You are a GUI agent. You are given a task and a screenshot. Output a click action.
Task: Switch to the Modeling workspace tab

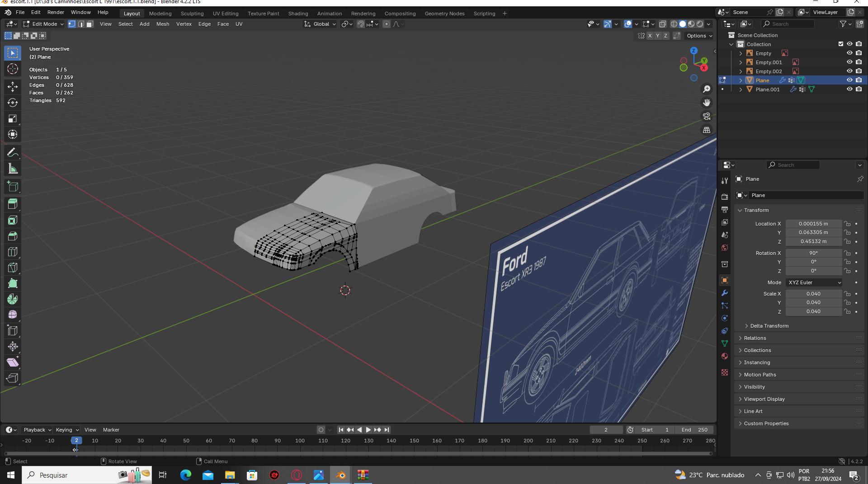(160, 14)
